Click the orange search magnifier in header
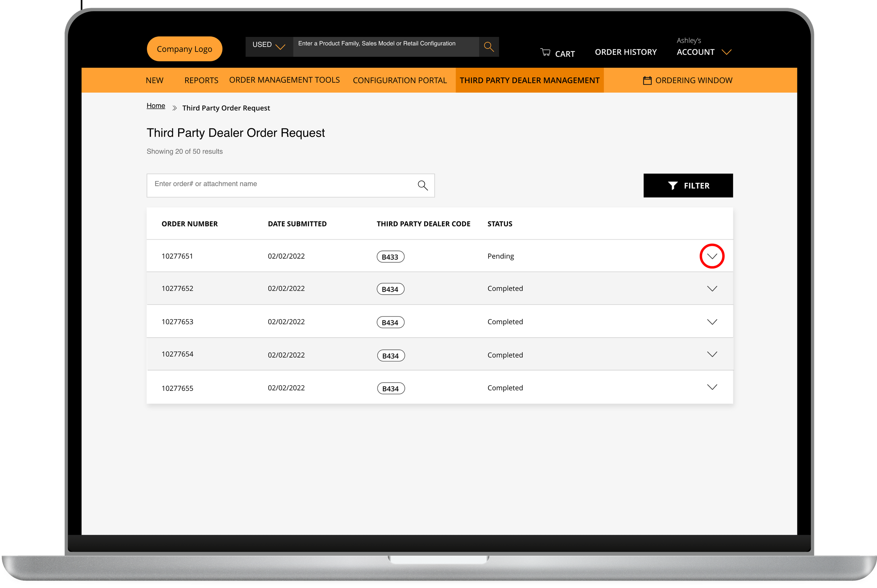The image size is (877, 588). [x=489, y=47]
